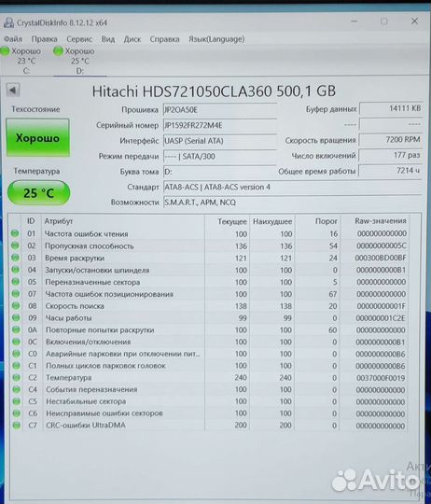Click the Возможности field S.M.A.R.T., APM, NCQ
Image resolution: width=431 pixels, height=504 pixels.
pyautogui.click(x=292, y=203)
